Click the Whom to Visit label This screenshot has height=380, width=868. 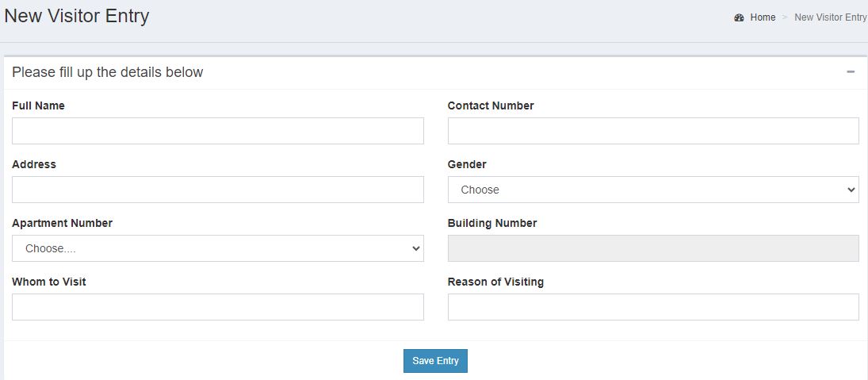(48, 282)
